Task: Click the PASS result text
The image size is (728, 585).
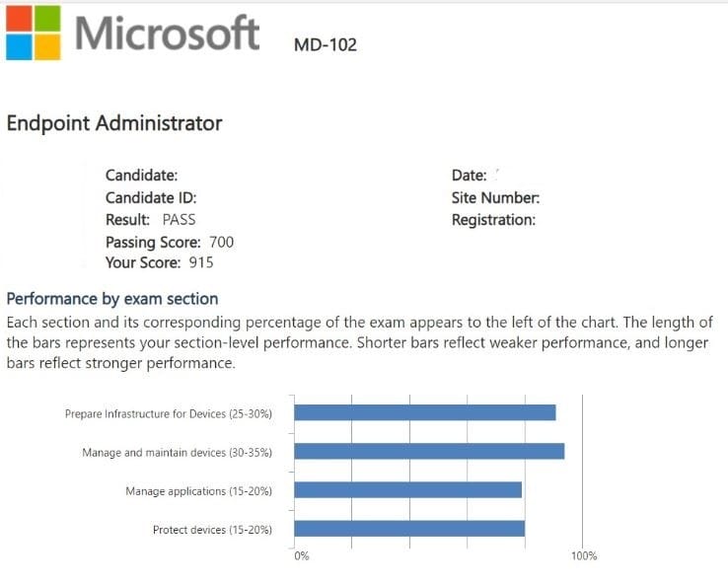Action: [x=179, y=219]
